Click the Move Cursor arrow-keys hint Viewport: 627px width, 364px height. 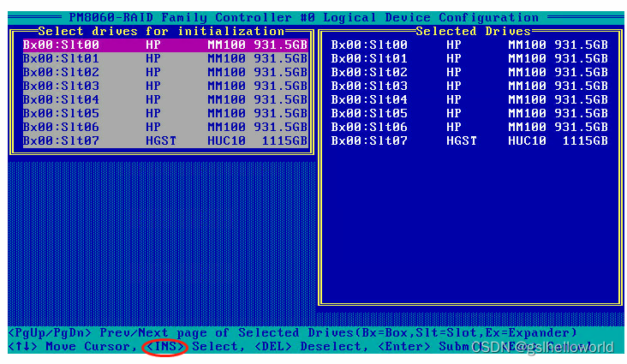point(73,346)
